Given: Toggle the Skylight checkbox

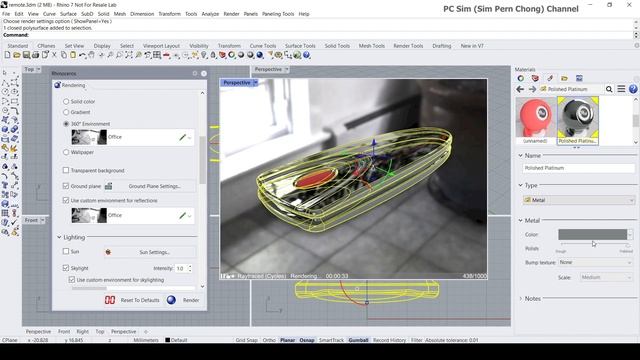Looking at the screenshot, I should pos(66,268).
